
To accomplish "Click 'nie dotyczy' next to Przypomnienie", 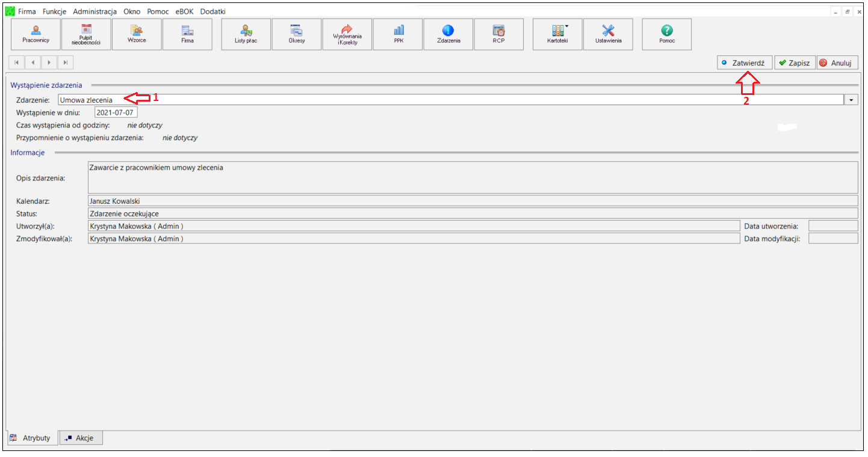I will (180, 138).
